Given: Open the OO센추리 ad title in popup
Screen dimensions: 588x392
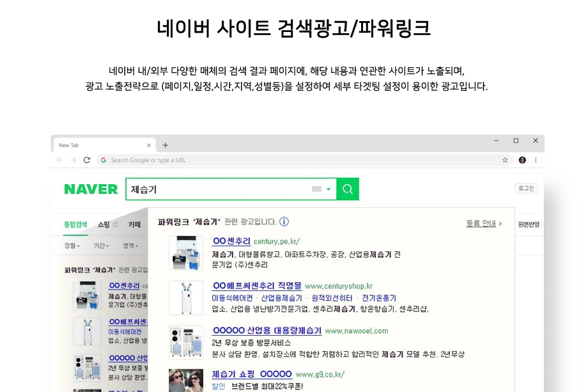Looking at the screenshot, I should [231, 241].
